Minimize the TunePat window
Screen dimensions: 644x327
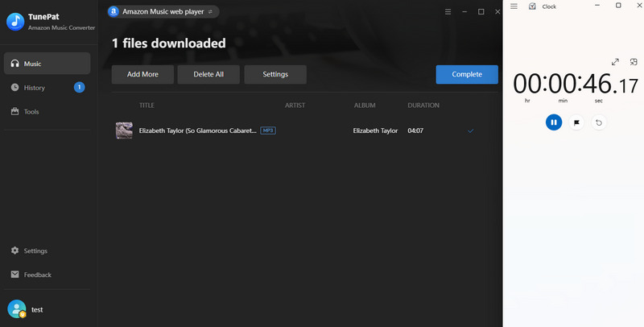click(x=464, y=12)
